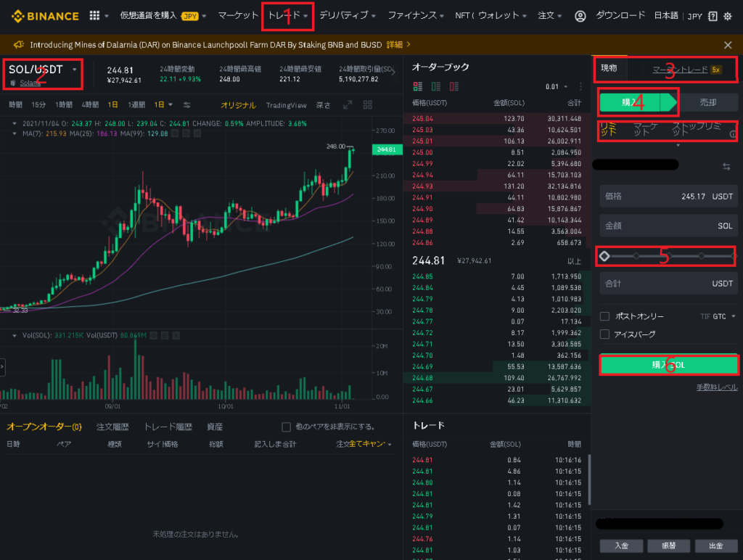The width and height of the screenshot is (743, 560).
Task: Click the 価格 price input field
Action: tap(668, 196)
